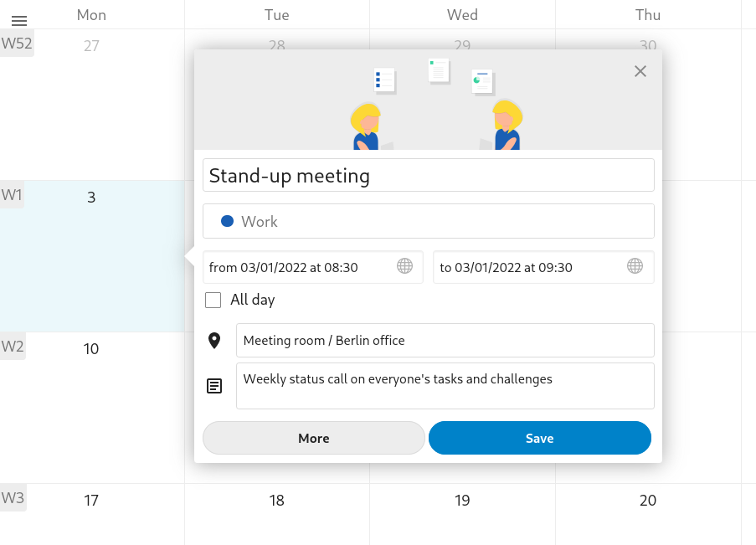The height and width of the screenshot is (545, 756).
Task: Open the start date picker field
Action: [x=300, y=268]
